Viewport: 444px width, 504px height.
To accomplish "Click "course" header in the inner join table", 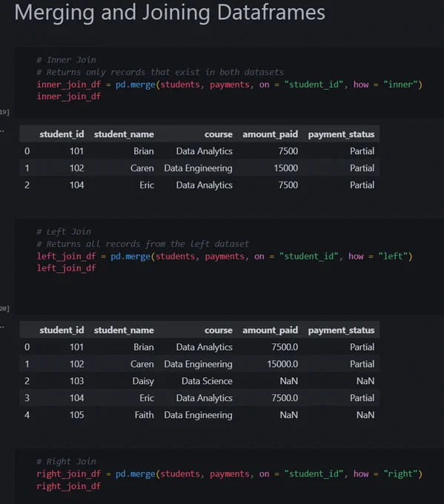I will [x=219, y=134].
